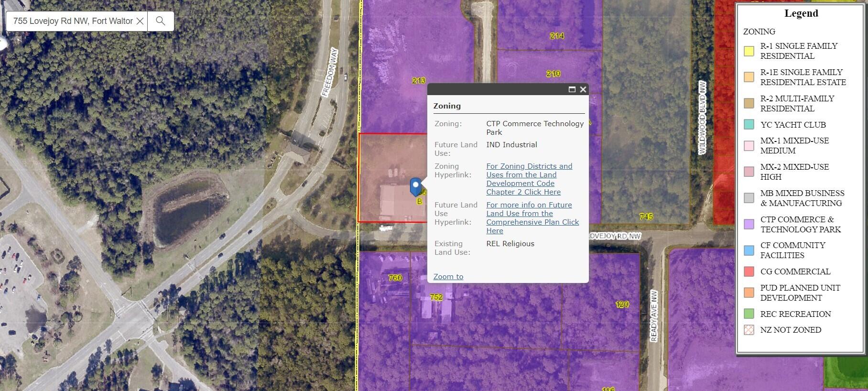Select parcel 760 on the map
The width and height of the screenshot is (868, 391).
(x=395, y=278)
